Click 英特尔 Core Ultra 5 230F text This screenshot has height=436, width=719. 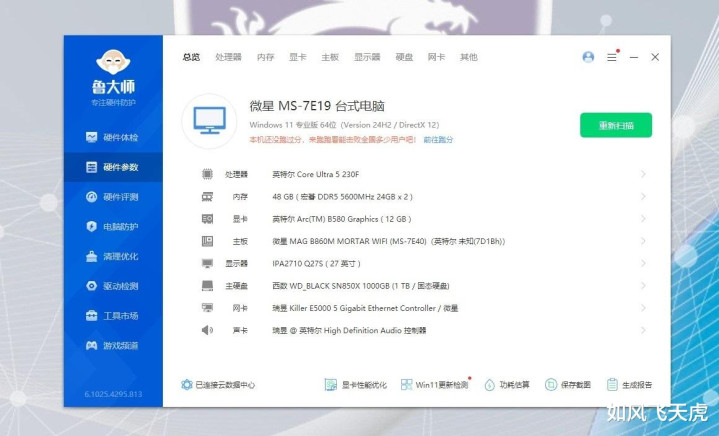[315, 174]
